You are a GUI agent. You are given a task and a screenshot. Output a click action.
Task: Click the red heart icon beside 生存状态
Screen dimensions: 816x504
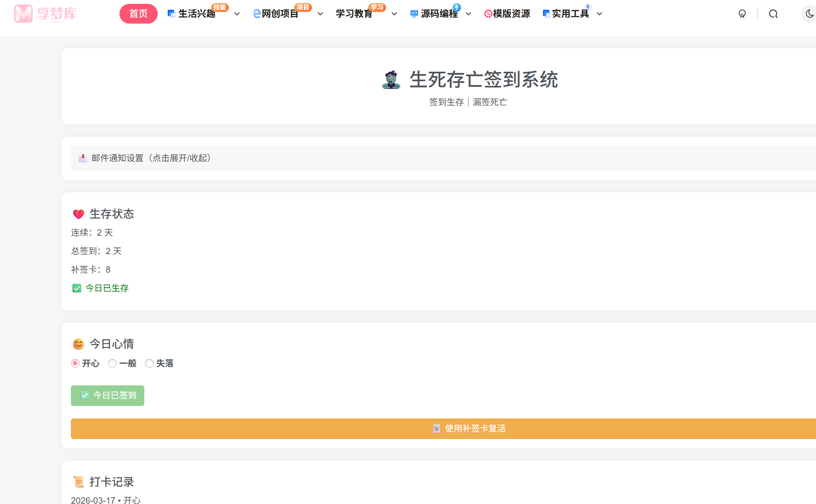78,214
